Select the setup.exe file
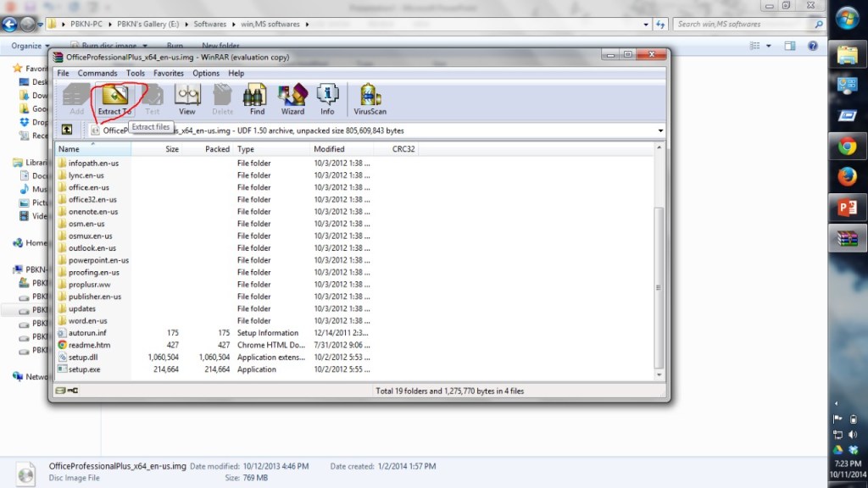 point(84,369)
